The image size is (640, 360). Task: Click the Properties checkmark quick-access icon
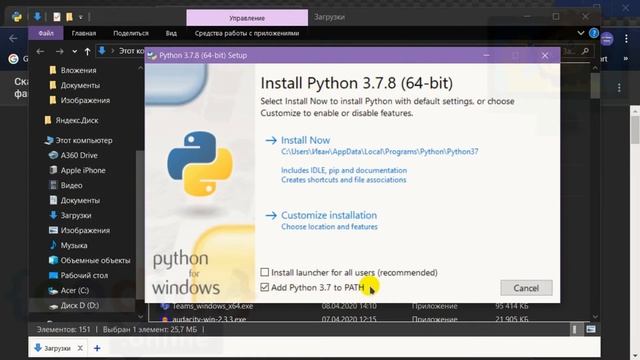[57, 17]
